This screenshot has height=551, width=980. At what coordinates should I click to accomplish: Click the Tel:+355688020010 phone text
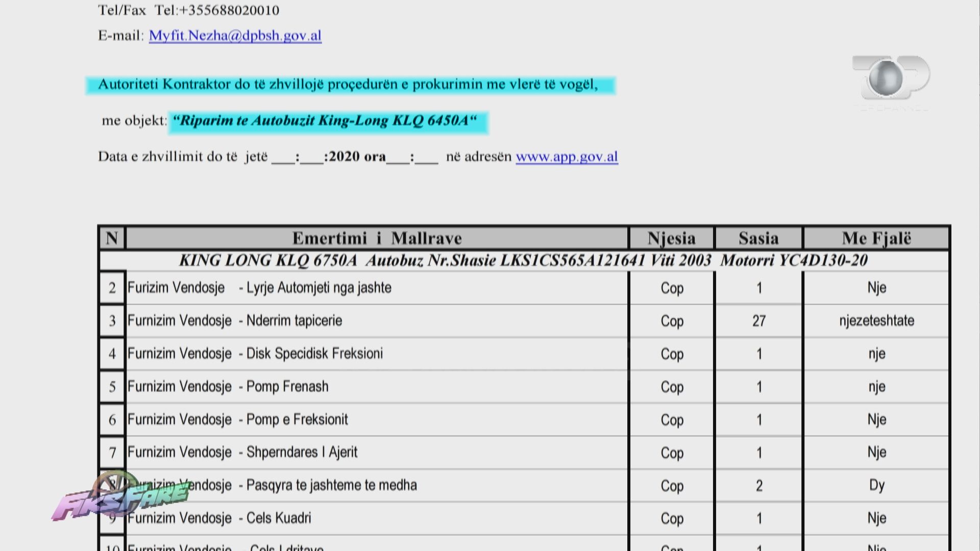[x=217, y=10]
